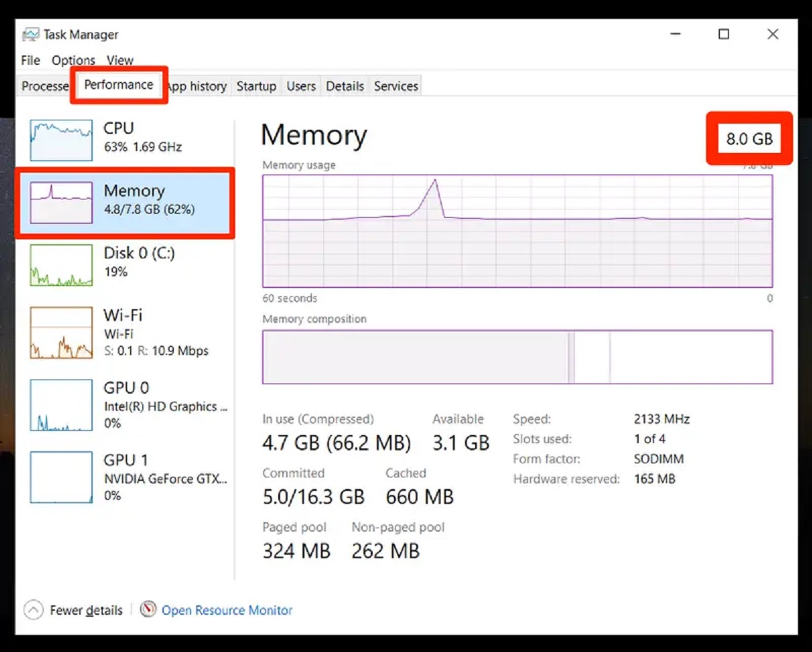Switch to the Services tab

(x=396, y=87)
